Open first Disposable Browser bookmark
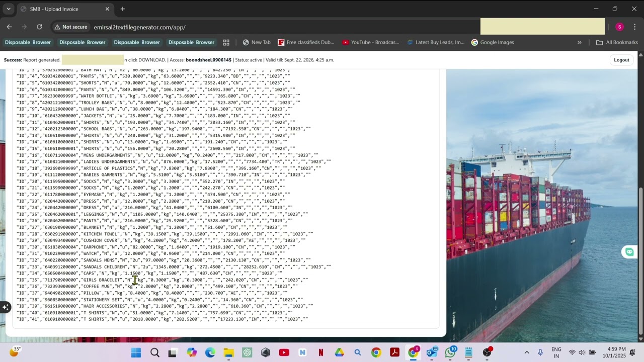 click(28, 42)
